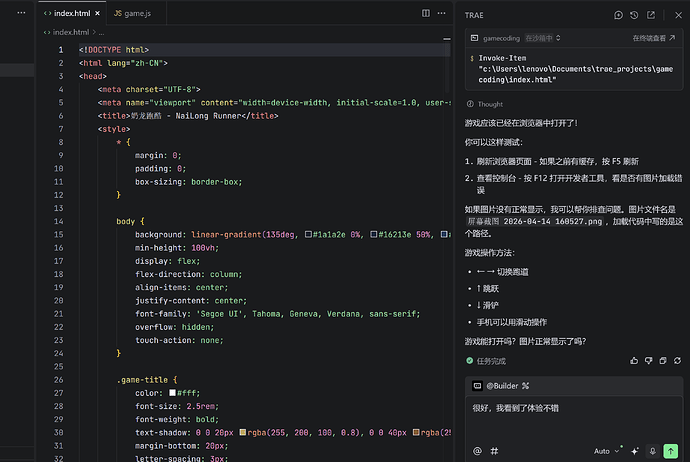Click the #fff color swatch in code
The height and width of the screenshot is (462, 690).
(x=173, y=393)
